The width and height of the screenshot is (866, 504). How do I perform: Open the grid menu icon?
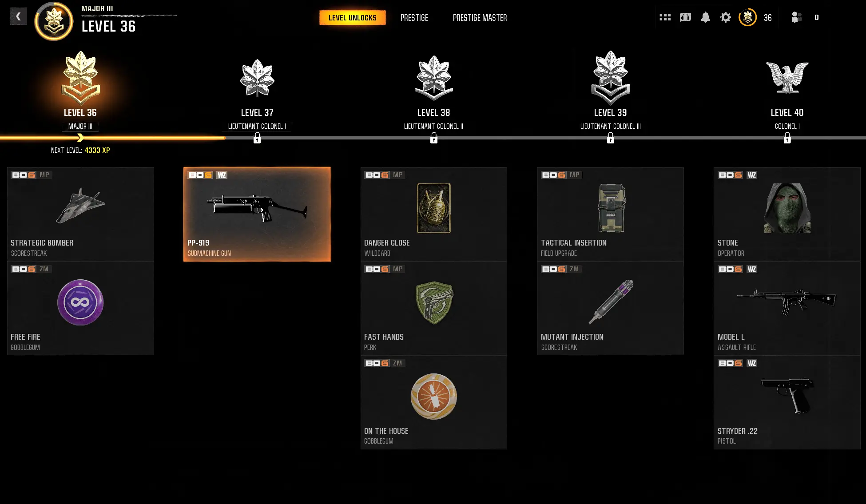click(x=665, y=17)
